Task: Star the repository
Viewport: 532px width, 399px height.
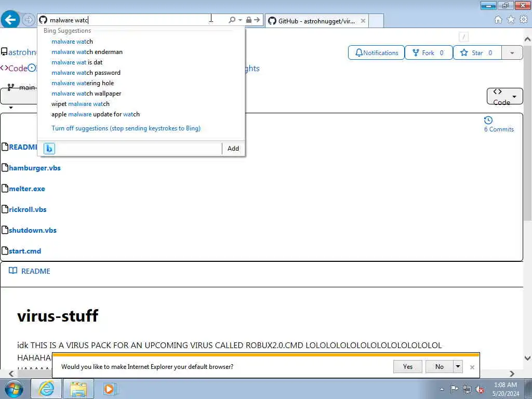Action: [x=477, y=53]
